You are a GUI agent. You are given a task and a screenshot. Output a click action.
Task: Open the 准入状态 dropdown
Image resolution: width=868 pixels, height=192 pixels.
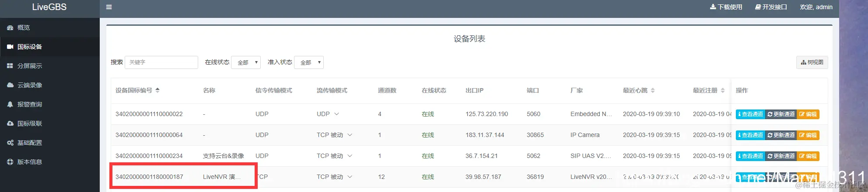(309, 62)
